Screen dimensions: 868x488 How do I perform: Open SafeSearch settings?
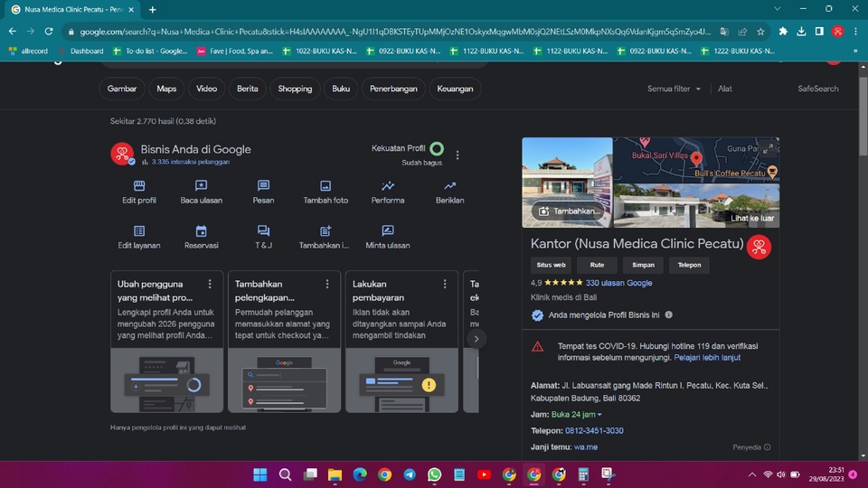pos(817,89)
